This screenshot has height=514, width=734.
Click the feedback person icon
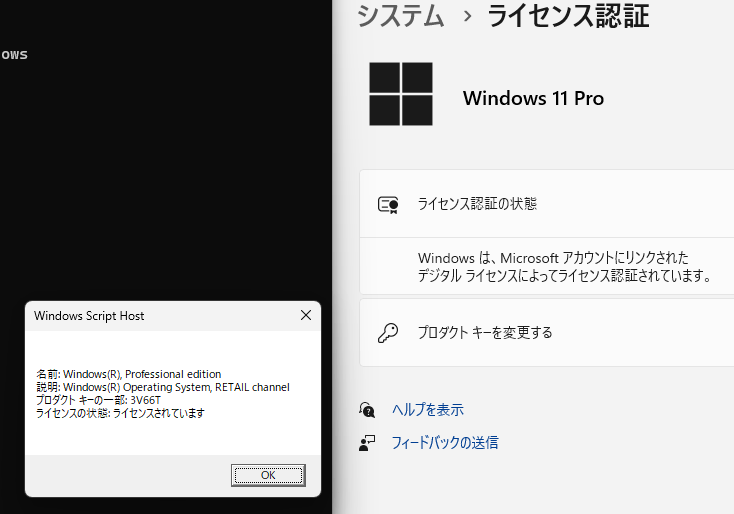(x=367, y=443)
